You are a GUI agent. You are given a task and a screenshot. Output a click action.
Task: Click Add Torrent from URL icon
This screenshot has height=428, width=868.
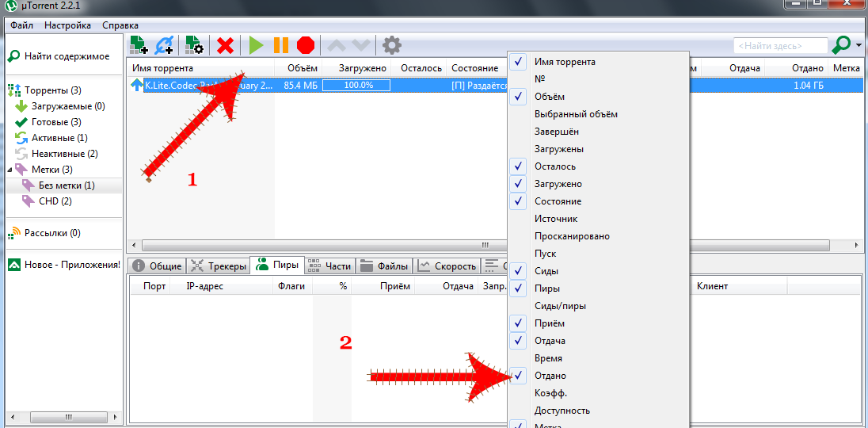[165, 45]
